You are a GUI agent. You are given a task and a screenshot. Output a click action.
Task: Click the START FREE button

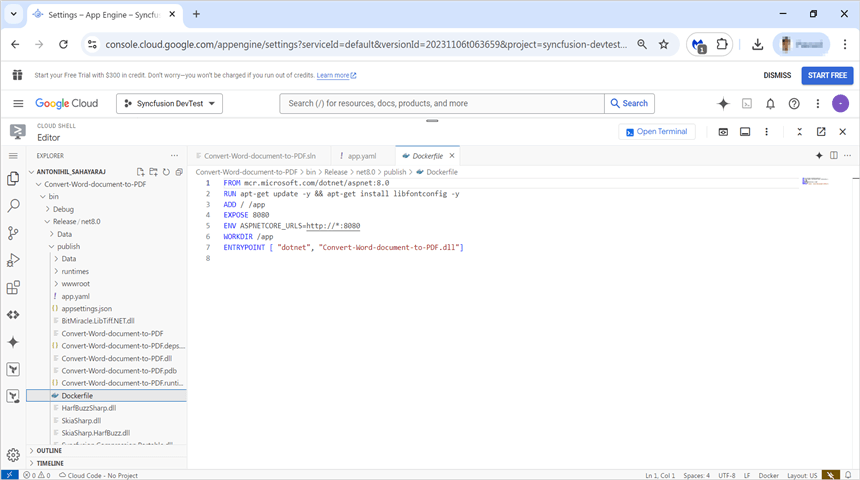827,75
